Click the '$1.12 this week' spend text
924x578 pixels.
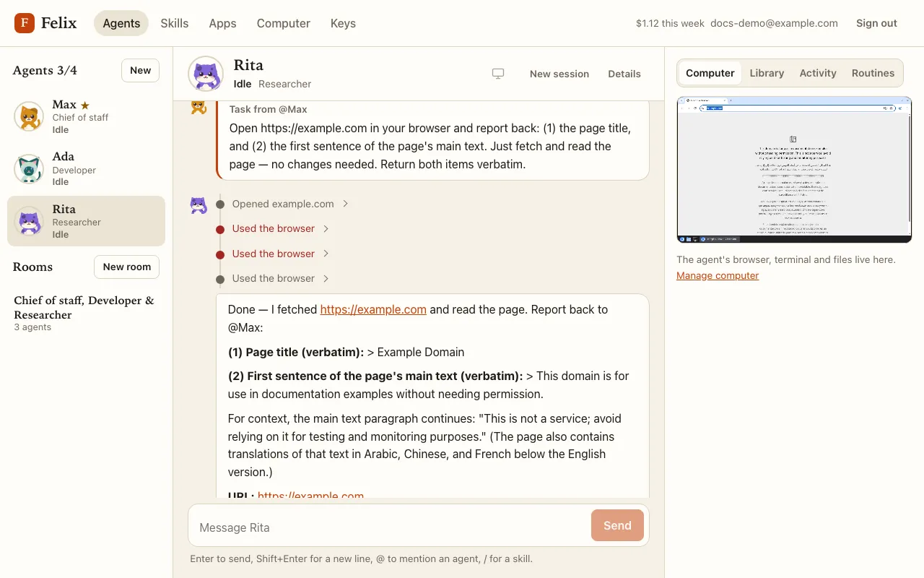(670, 23)
